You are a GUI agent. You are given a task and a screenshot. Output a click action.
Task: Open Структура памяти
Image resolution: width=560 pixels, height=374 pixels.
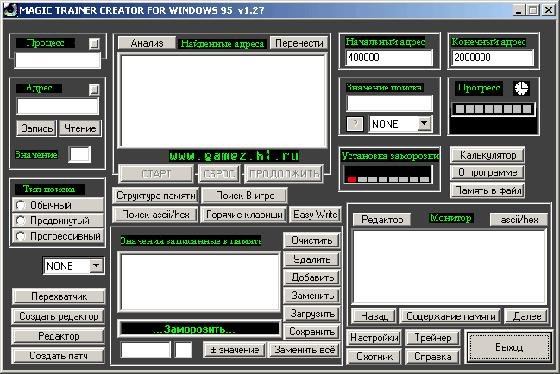coord(155,195)
